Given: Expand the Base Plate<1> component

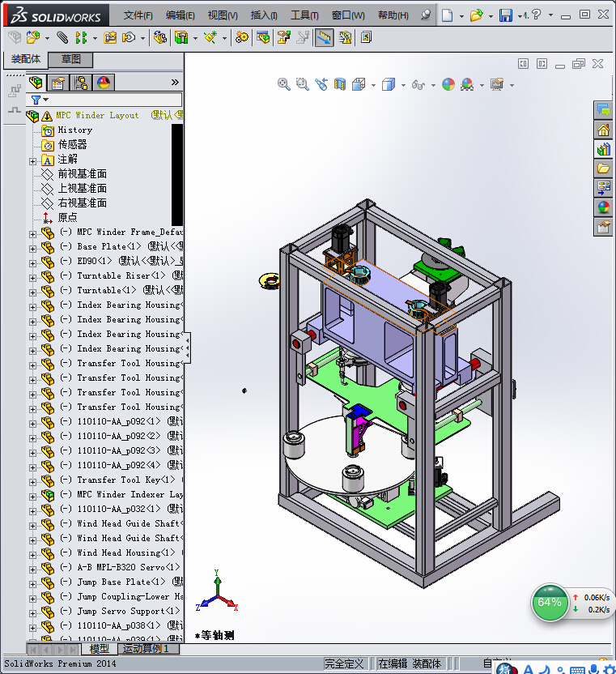Looking at the screenshot, I should click(32, 249).
